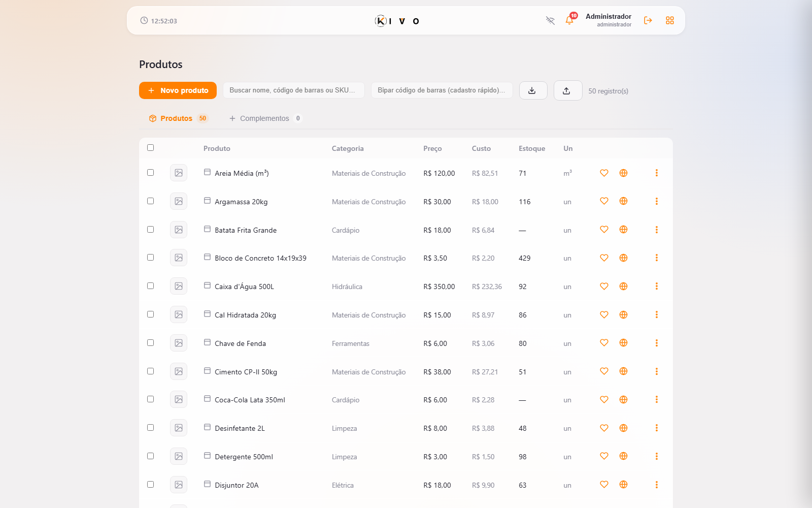812x508 pixels.
Task: Click the offline wifi status icon
Action: coord(550,20)
